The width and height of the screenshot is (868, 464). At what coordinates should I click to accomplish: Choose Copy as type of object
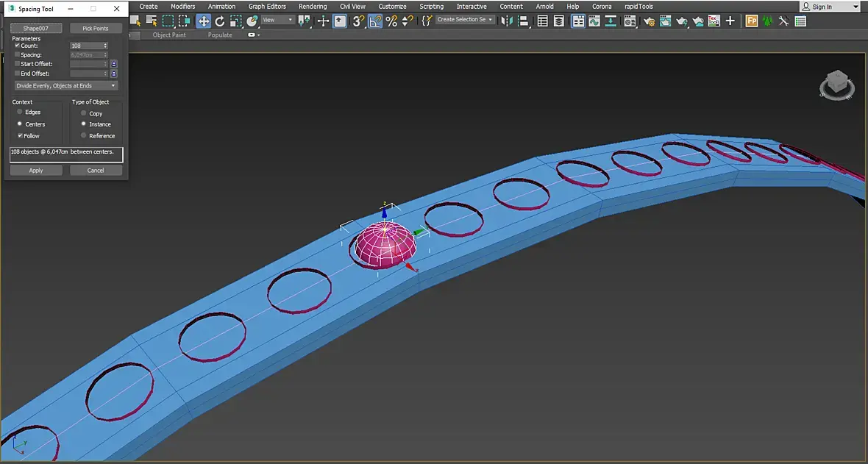point(84,113)
